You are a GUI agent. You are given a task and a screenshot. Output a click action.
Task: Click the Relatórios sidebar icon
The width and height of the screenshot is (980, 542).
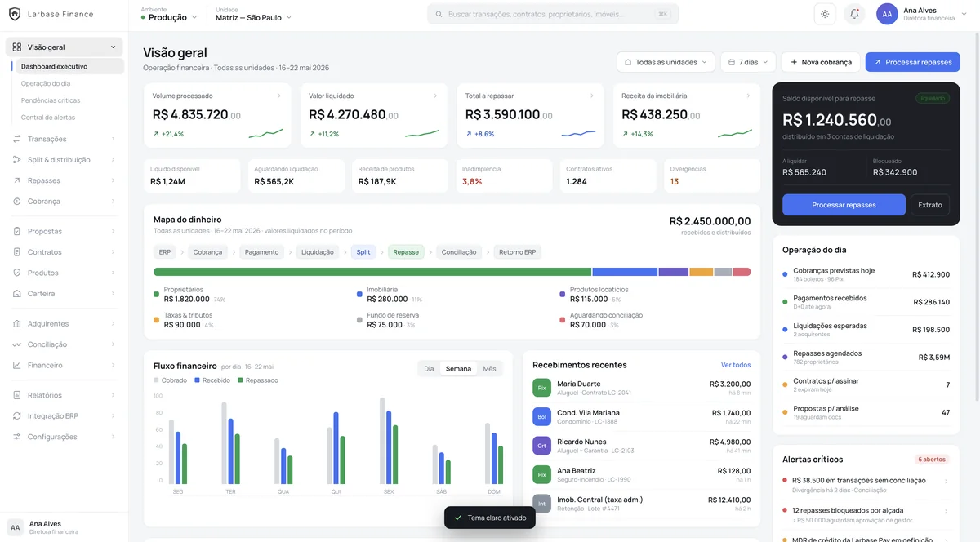point(16,395)
